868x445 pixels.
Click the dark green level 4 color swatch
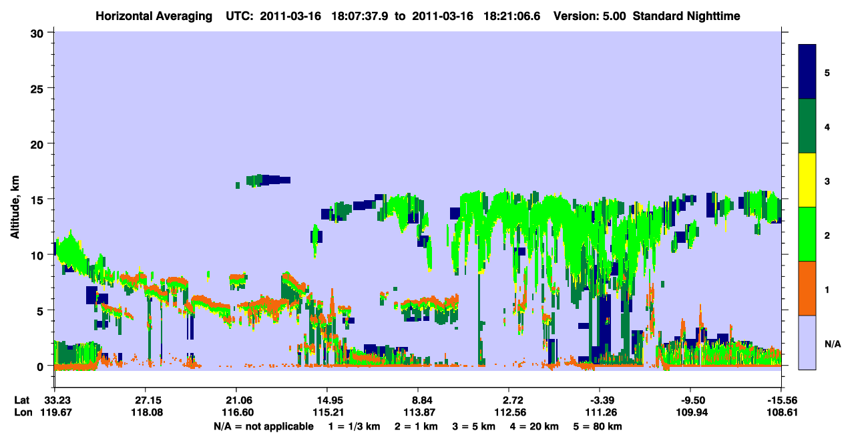coord(807,126)
